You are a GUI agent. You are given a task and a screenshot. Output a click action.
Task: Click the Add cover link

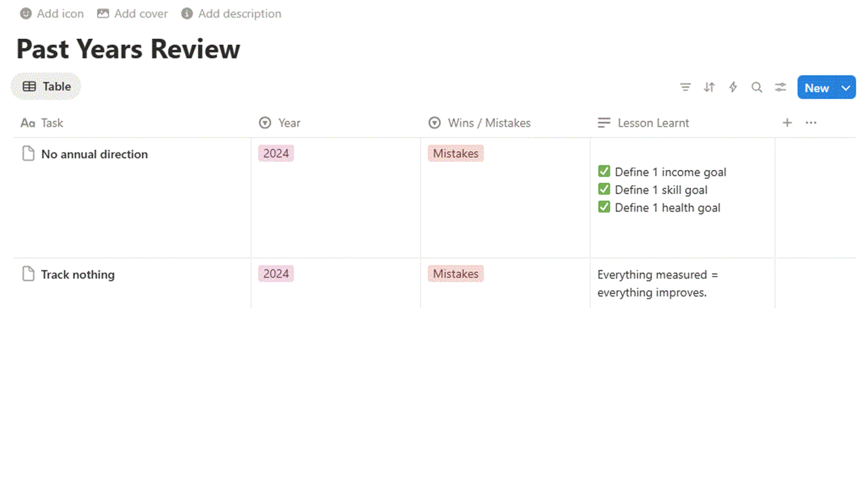pyautogui.click(x=133, y=14)
